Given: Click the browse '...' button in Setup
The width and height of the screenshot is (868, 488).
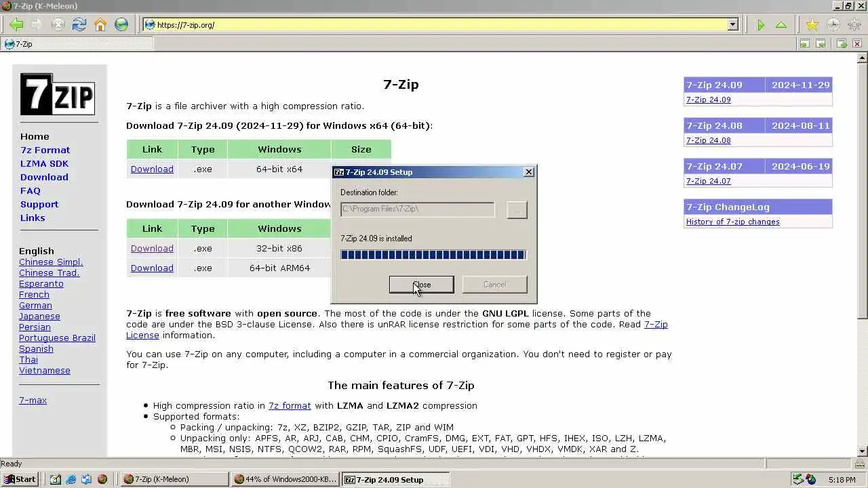Looking at the screenshot, I should (517, 209).
